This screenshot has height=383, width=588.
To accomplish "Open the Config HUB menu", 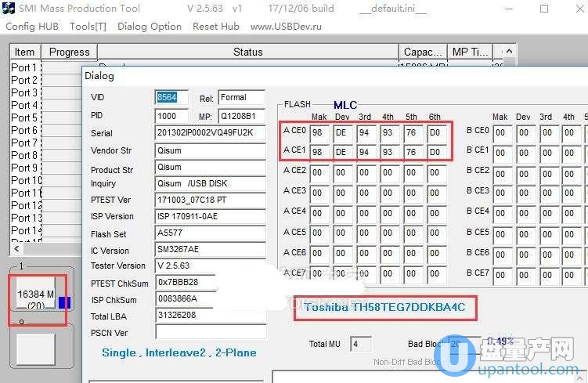I will (x=32, y=26).
